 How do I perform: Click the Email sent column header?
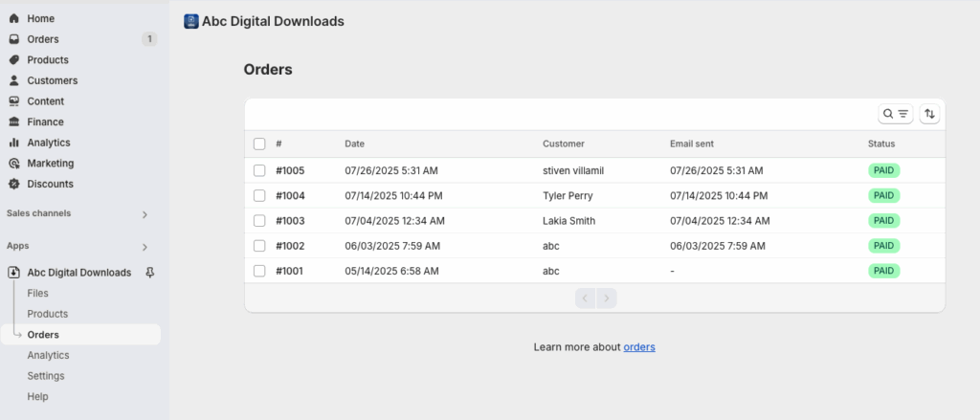tap(692, 144)
